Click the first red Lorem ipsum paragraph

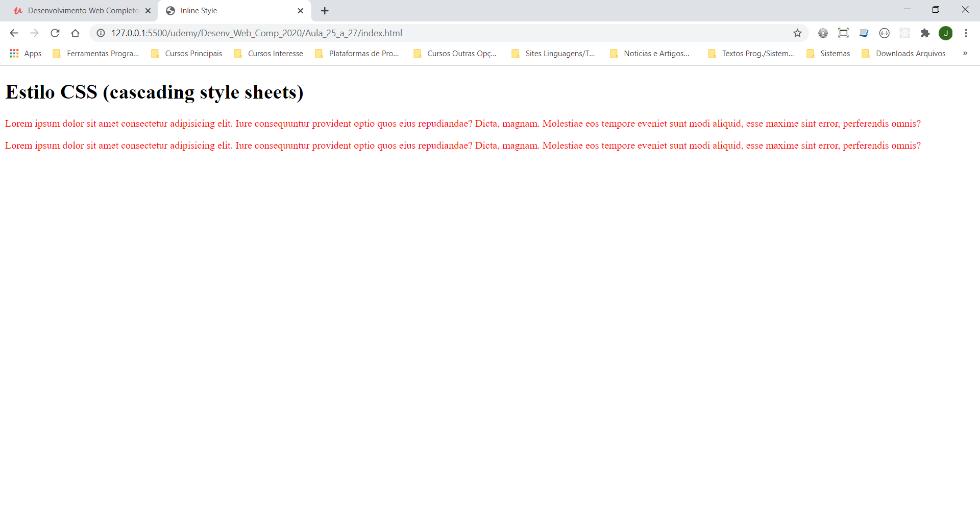click(x=463, y=124)
